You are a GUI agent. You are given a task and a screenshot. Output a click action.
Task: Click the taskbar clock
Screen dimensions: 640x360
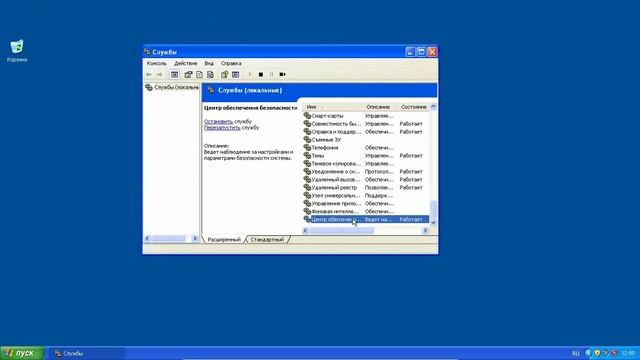628,353
